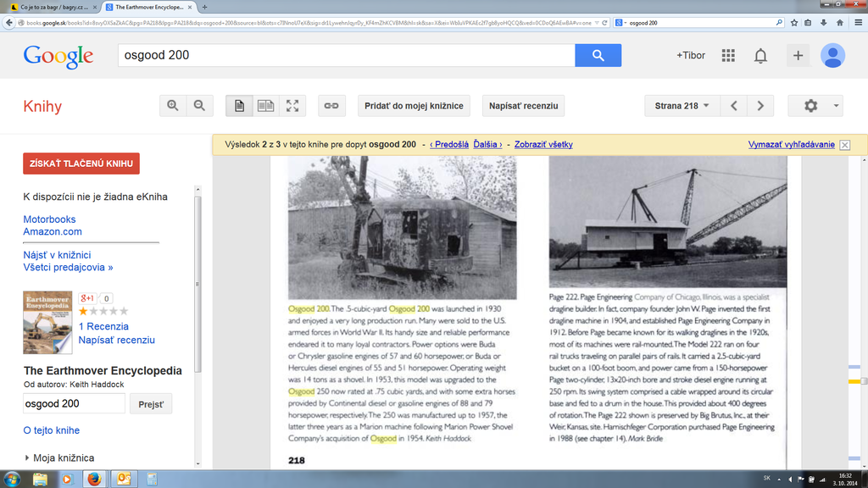868x488 pixels.
Task: Click the Zobraziť všetky link
Action: tap(543, 144)
